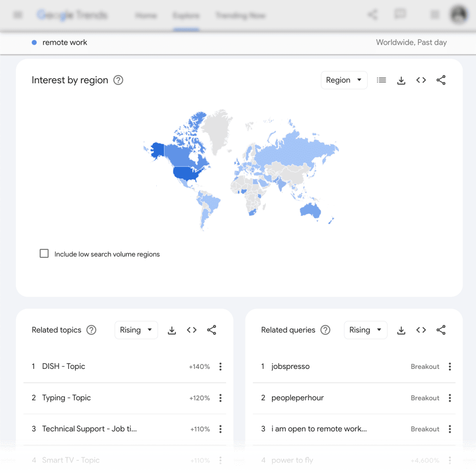Open the navigation menu icon
The width and height of the screenshot is (476, 476).
coord(17,15)
